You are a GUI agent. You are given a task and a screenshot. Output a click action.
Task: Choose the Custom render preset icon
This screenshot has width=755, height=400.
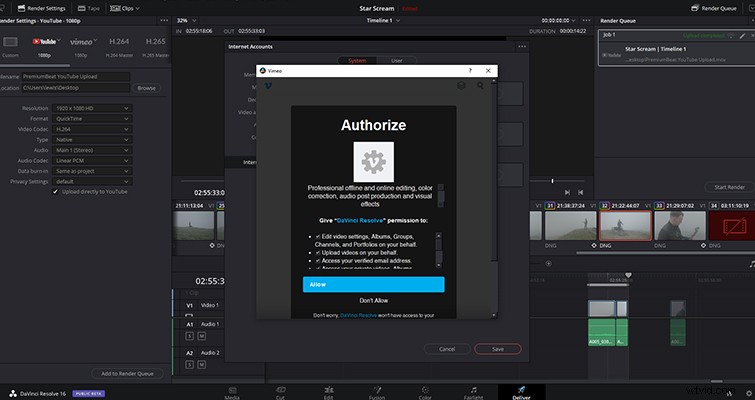[x=10, y=42]
